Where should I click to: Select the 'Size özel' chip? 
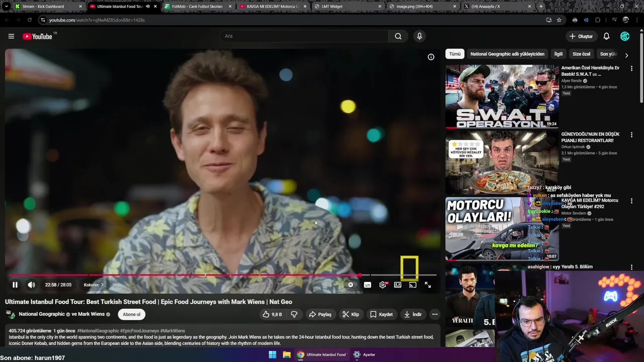[581, 54]
